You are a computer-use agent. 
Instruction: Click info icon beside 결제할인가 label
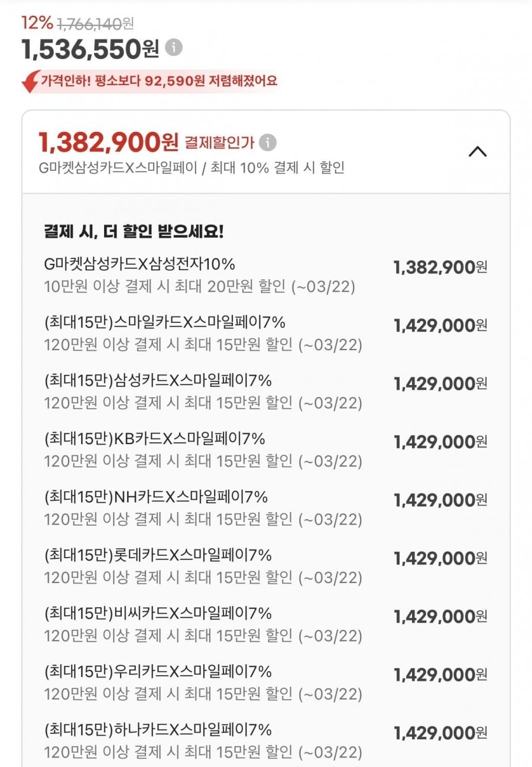click(x=268, y=143)
